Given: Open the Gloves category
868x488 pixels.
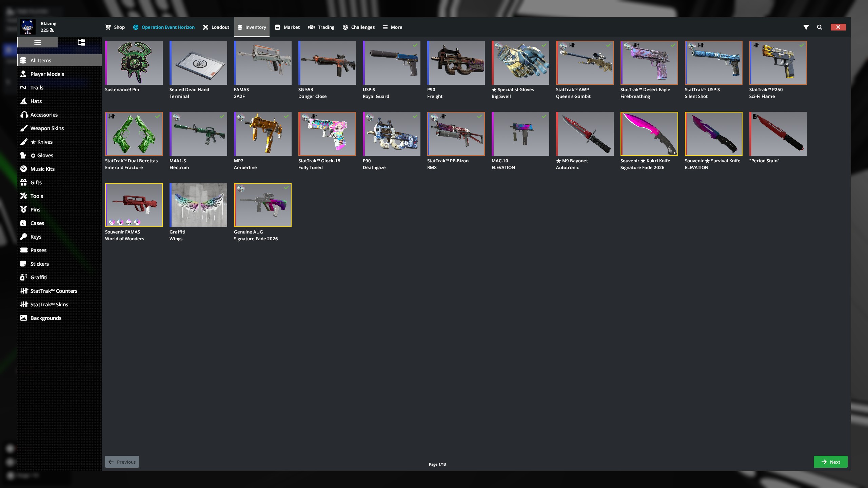Looking at the screenshot, I should [42, 155].
